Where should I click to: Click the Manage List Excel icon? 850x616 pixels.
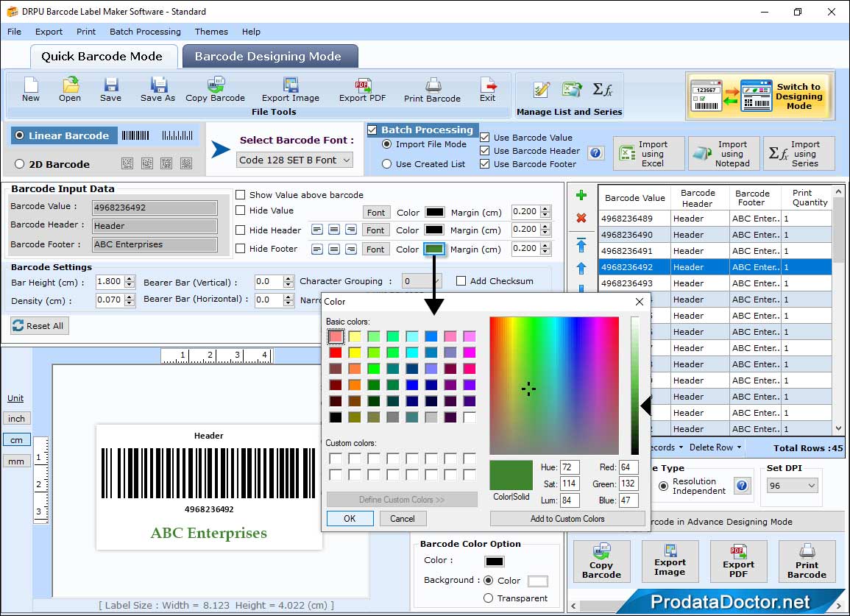pos(571,90)
